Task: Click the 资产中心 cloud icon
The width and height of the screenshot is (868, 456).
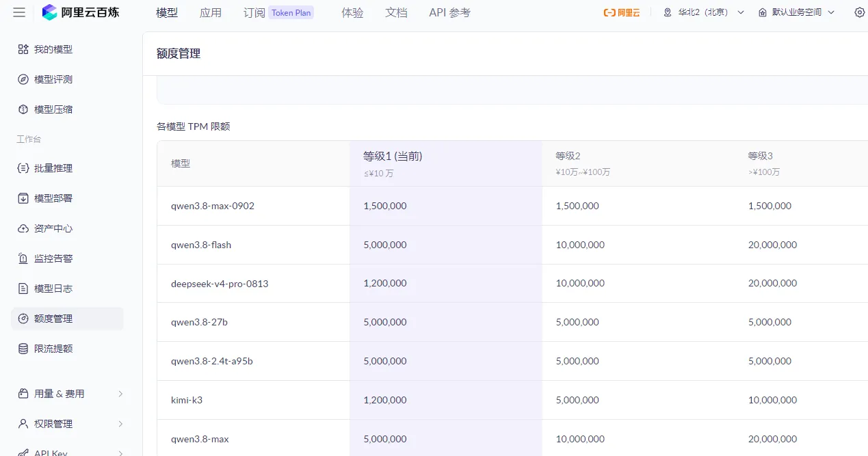Action: point(23,228)
